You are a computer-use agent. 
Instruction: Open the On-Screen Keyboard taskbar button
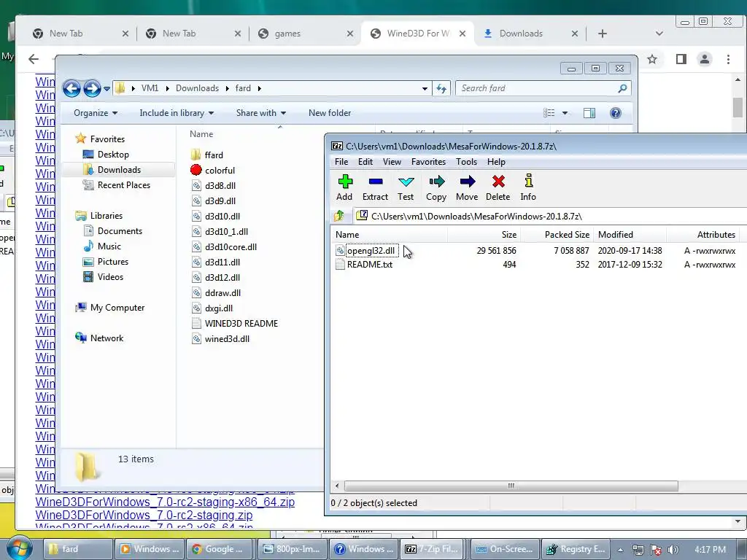(x=506, y=549)
